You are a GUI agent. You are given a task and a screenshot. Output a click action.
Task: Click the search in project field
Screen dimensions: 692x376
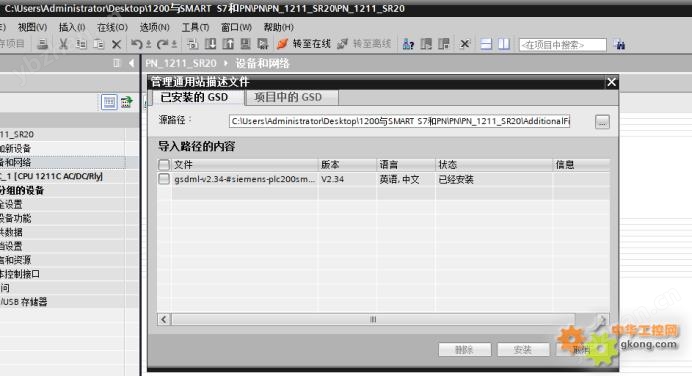(x=563, y=45)
